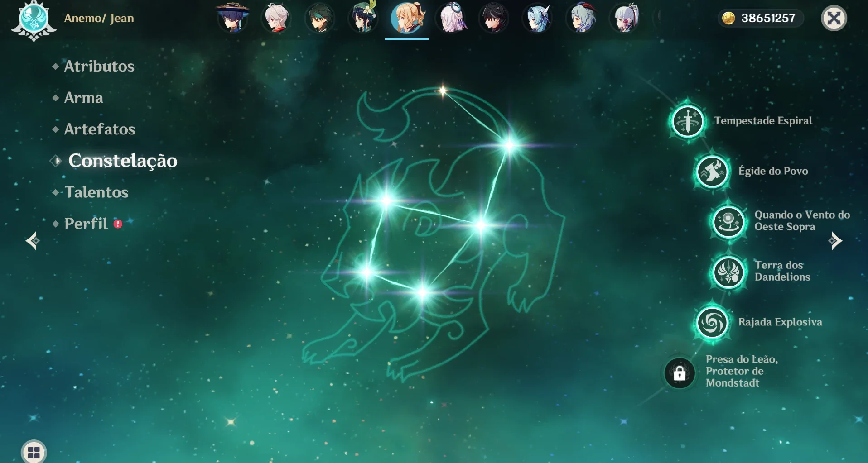The width and height of the screenshot is (868, 463).
Task: Open Quando o Vento do Oeste Sopra icon
Action: pos(728,222)
